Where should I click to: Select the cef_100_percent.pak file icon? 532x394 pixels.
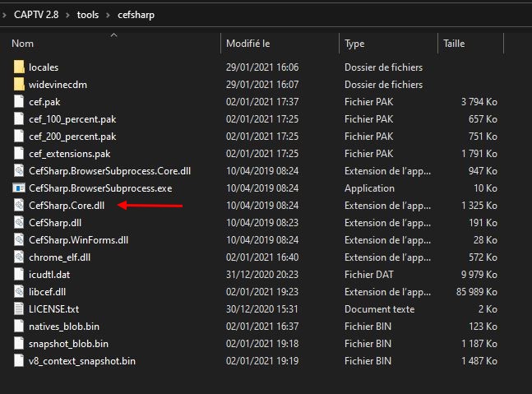(19, 119)
